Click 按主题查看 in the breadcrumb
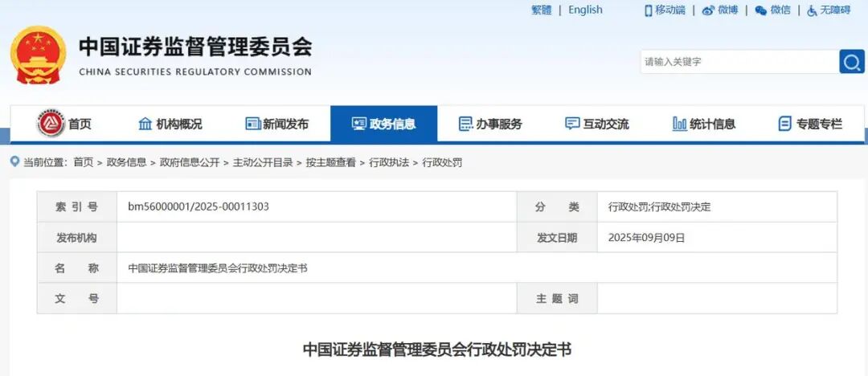The image size is (868, 376). [331, 162]
